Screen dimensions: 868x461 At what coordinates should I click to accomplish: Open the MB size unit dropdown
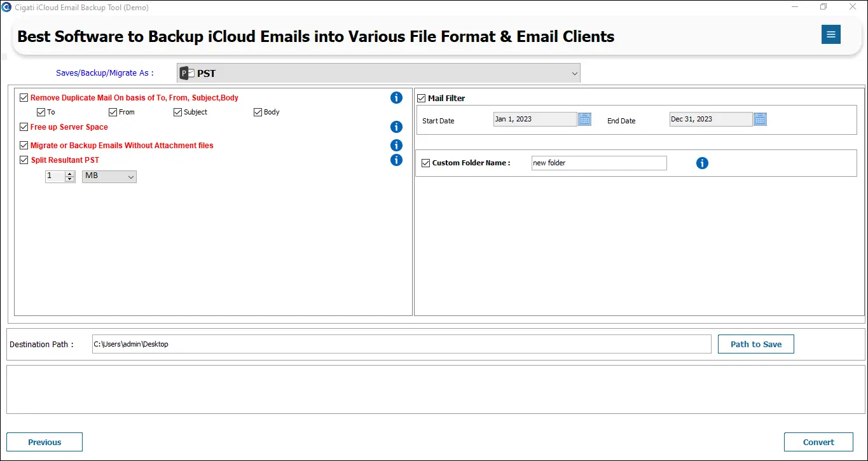[109, 176]
